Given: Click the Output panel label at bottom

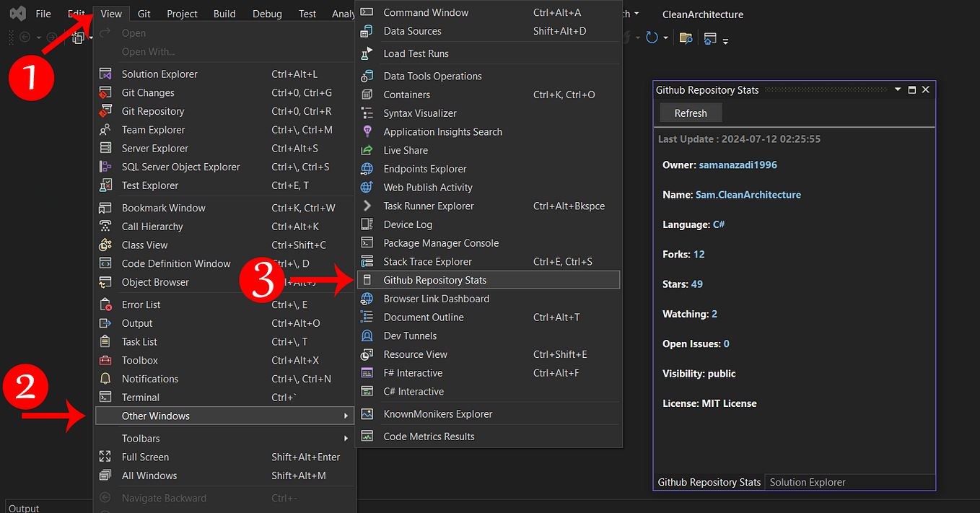Looking at the screenshot, I should pyautogui.click(x=23, y=507).
